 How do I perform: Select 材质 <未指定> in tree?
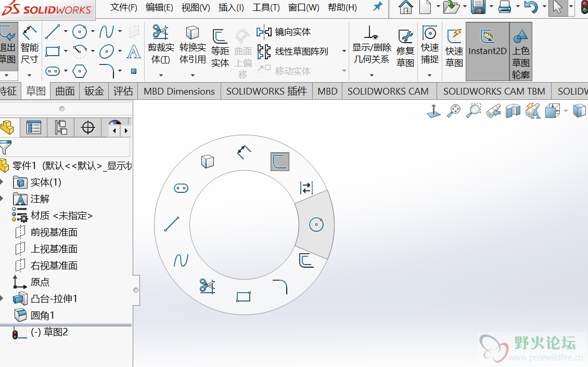click(61, 215)
